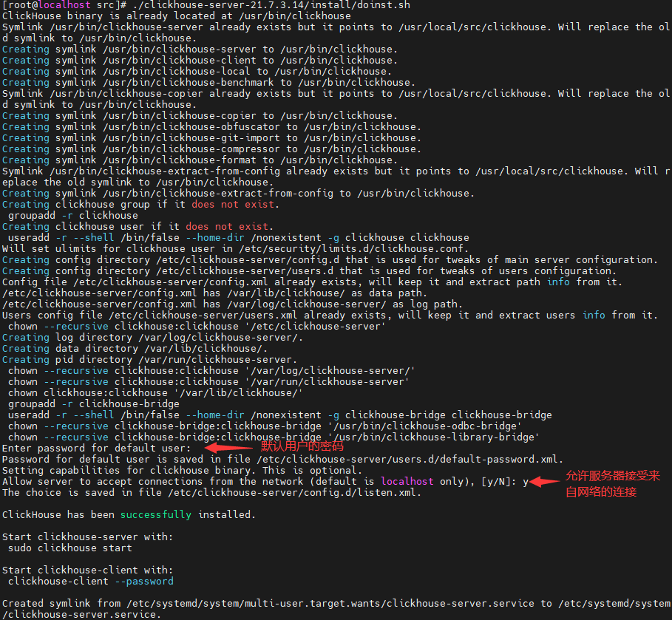Click the chown line for clickhouse-odbc-bridge

265,426
